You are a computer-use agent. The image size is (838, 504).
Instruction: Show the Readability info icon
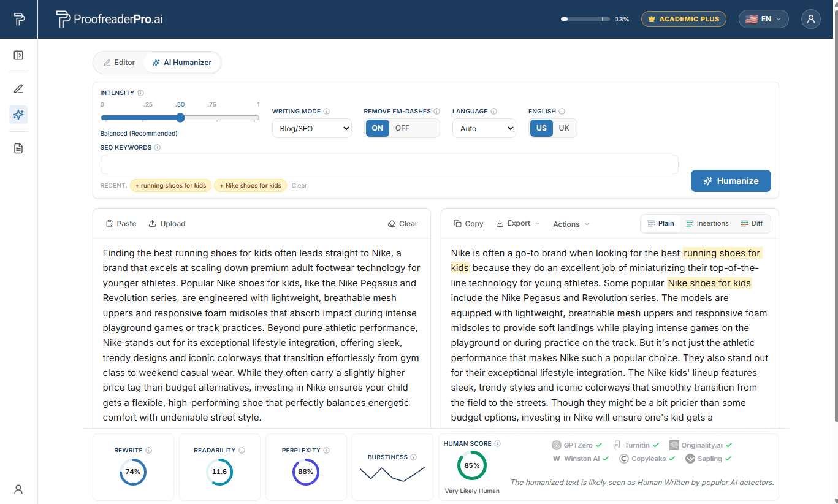click(x=242, y=451)
